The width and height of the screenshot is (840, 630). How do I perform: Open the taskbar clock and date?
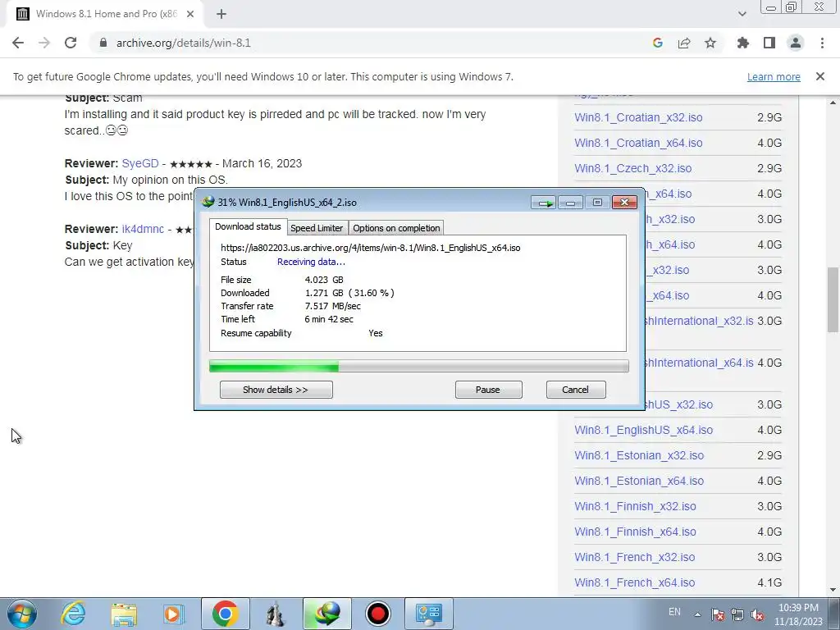click(798, 614)
